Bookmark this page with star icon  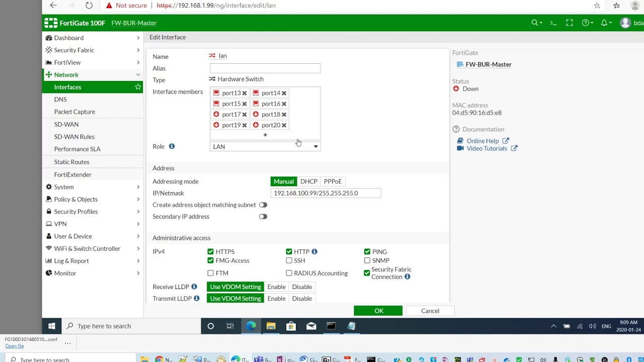pos(597,6)
